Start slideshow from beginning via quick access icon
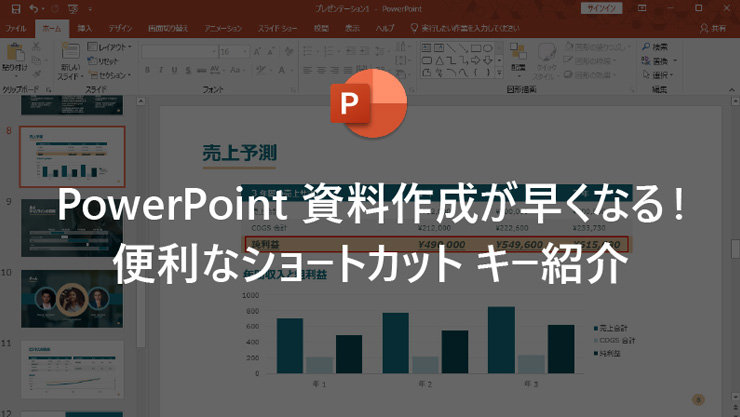740x417 pixels. point(73,9)
